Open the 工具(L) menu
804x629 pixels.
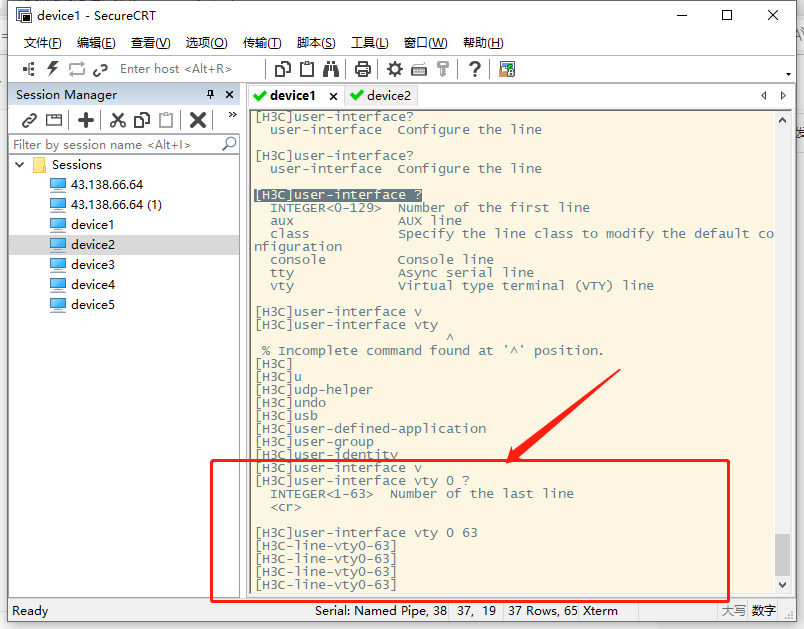tap(370, 43)
